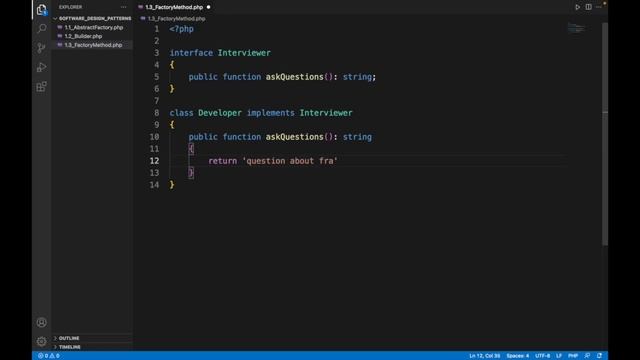
Task: Click the 1.3_FactoryMethod.php breadcrumb
Action: (176, 19)
